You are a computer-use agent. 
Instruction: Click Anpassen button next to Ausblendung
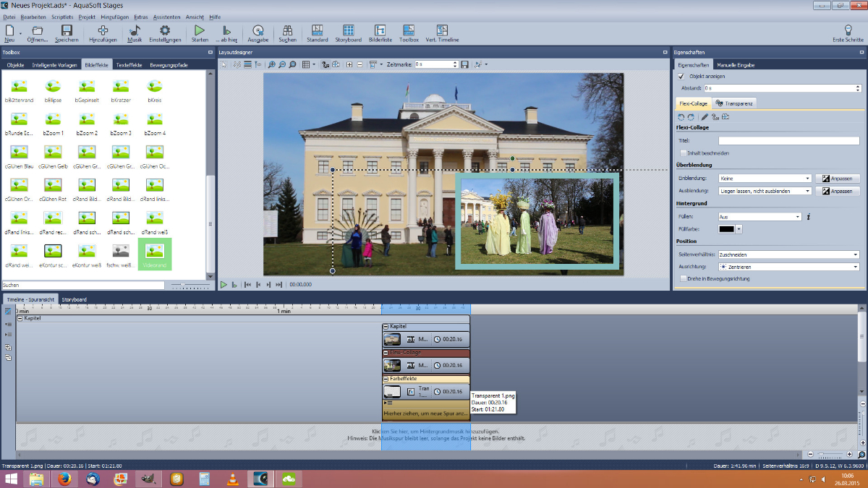(838, 191)
